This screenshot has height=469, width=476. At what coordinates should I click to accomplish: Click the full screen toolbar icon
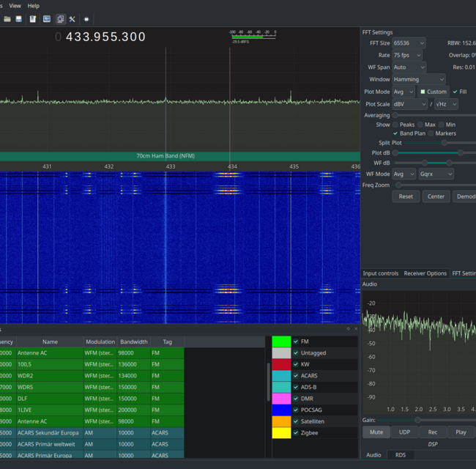pos(86,19)
